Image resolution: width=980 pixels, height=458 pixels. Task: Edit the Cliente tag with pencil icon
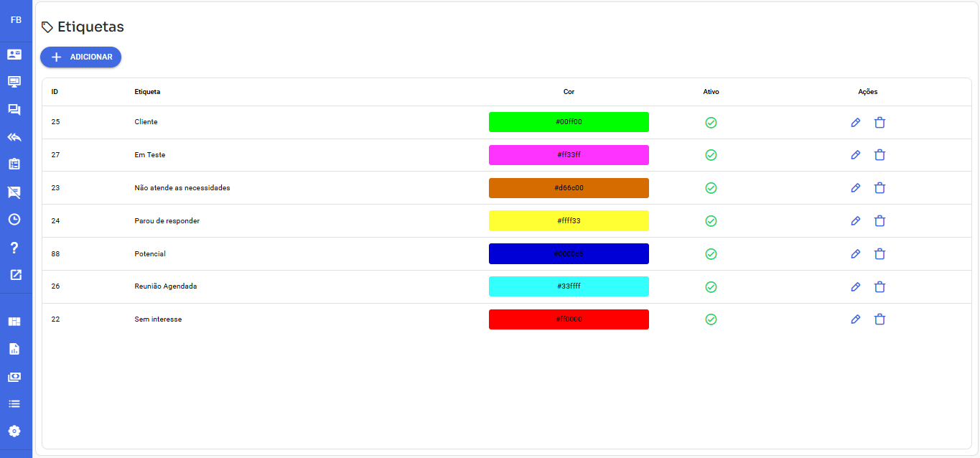click(x=855, y=123)
